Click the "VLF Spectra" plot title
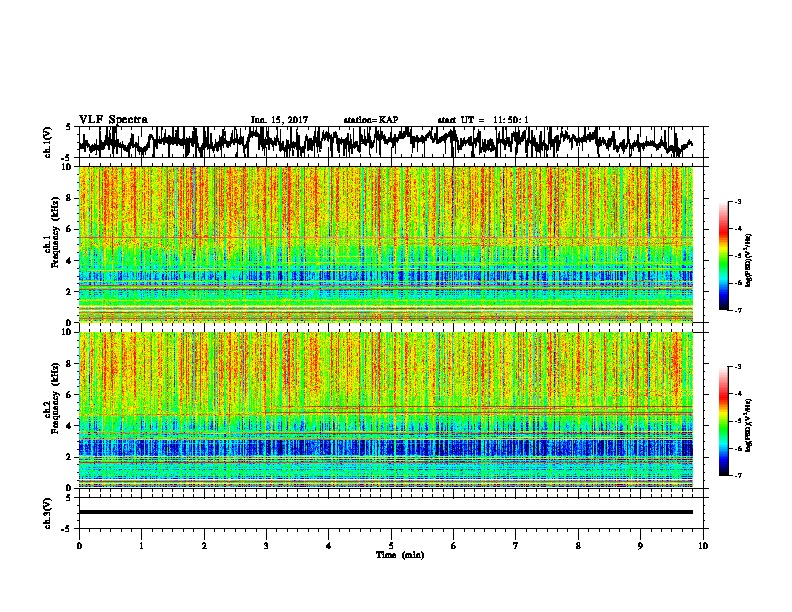 [113, 120]
